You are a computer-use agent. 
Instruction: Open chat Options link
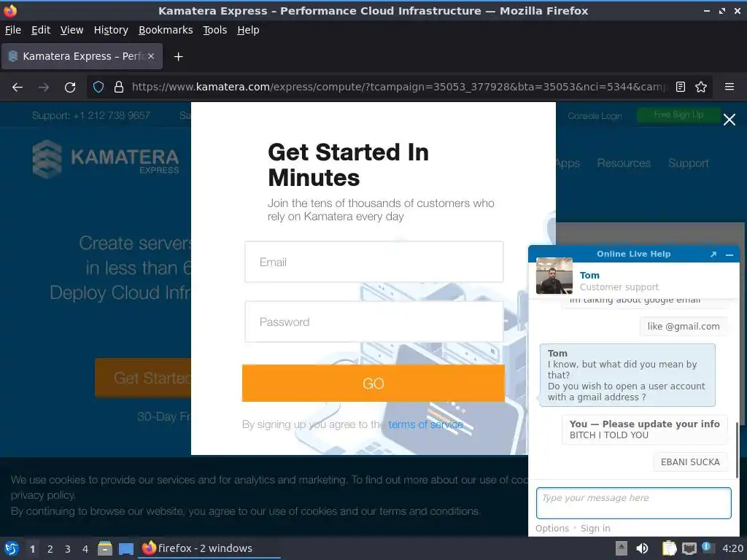(x=552, y=529)
